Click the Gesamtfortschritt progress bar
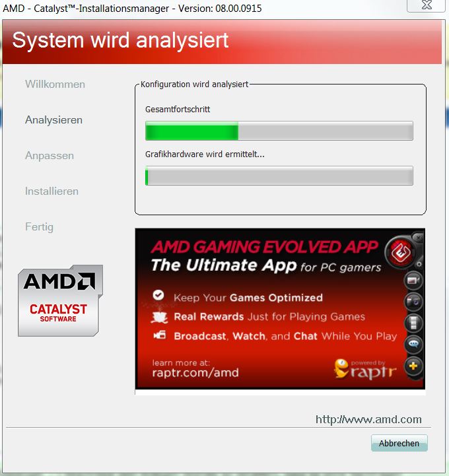 click(279, 131)
